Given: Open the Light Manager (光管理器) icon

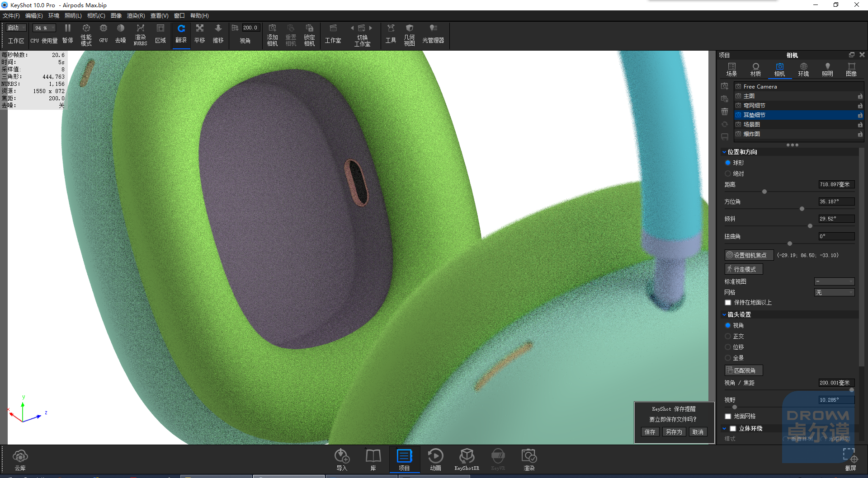Looking at the screenshot, I should click(x=433, y=34).
